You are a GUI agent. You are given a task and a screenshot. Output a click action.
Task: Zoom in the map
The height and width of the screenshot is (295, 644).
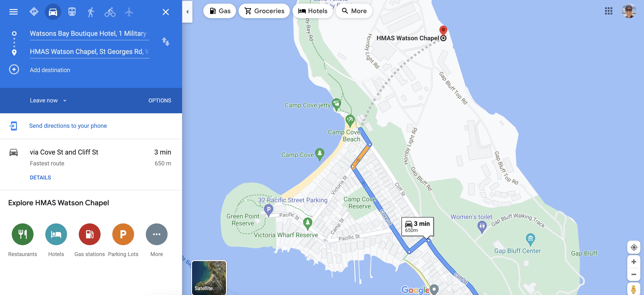[634, 262]
